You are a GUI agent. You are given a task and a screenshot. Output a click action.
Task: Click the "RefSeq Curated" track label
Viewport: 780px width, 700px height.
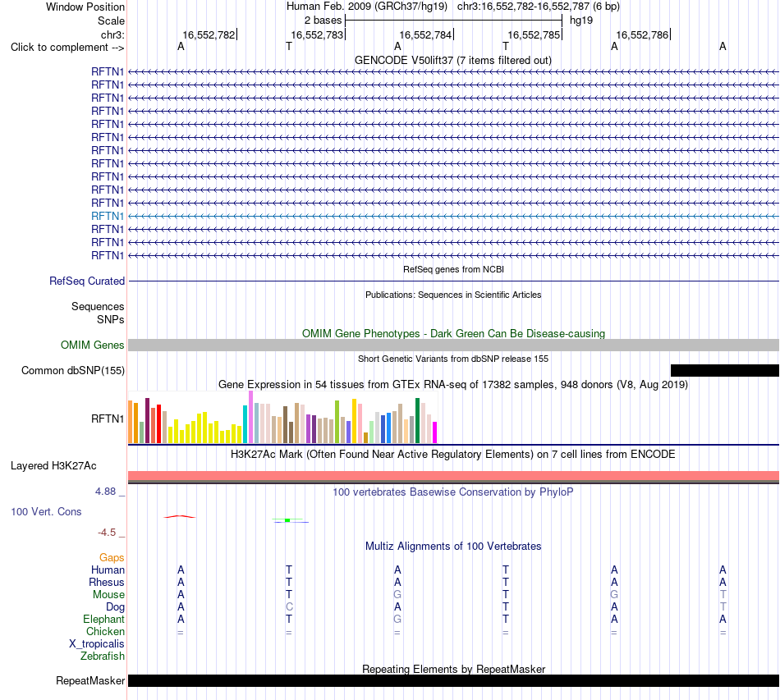pos(87,281)
